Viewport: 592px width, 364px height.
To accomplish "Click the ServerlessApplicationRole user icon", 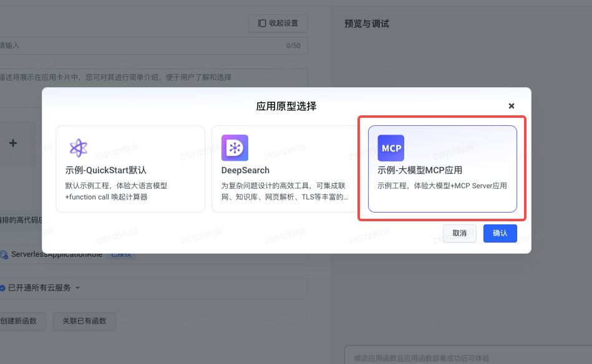I will coord(3,254).
